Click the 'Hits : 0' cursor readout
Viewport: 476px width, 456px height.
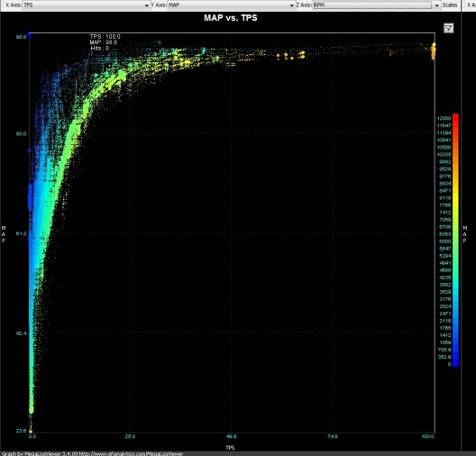(x=99, y=48)
